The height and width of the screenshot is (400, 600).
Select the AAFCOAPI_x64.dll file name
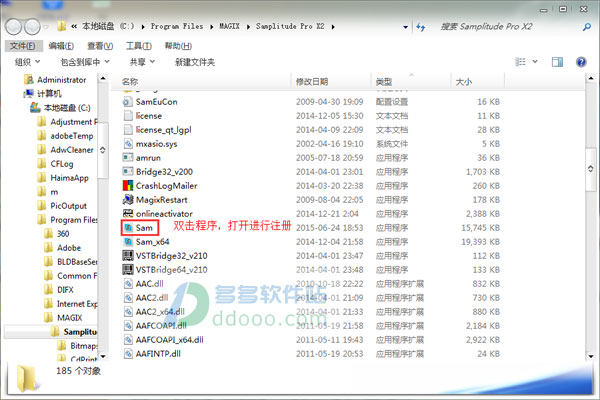click(170, 340)
